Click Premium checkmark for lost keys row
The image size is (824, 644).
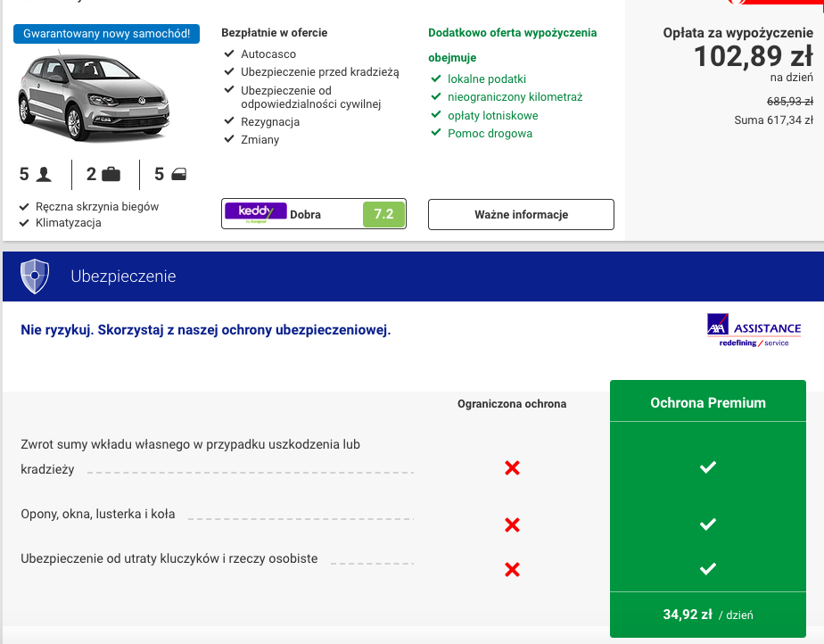click(x=708, y=569)
